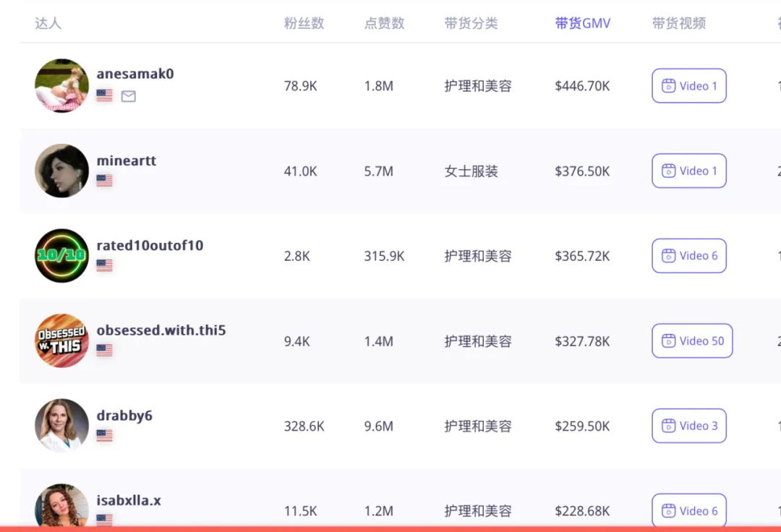Open Video 3 button for drabby6
Viewport: 781px width, 532px height.
[688, 426]
